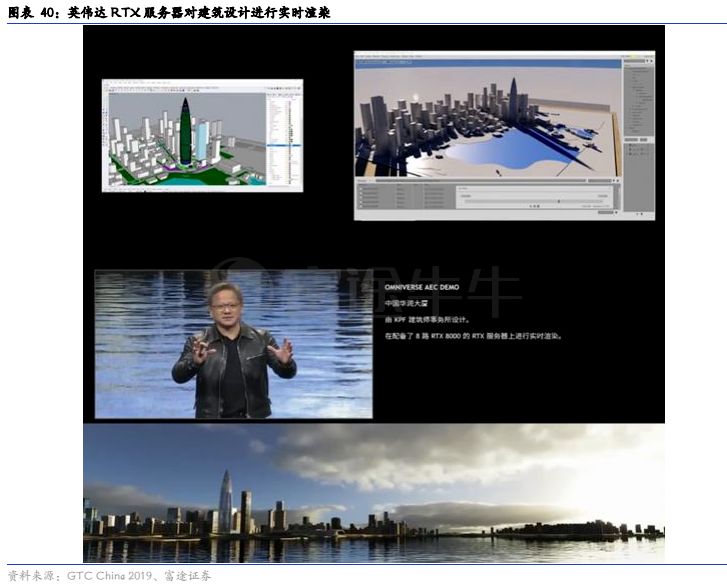Image resolution: width=727 pixels, height=585 pixels.
Task: Click the source line GTC China 2019
Action: (x=109, y=576)
